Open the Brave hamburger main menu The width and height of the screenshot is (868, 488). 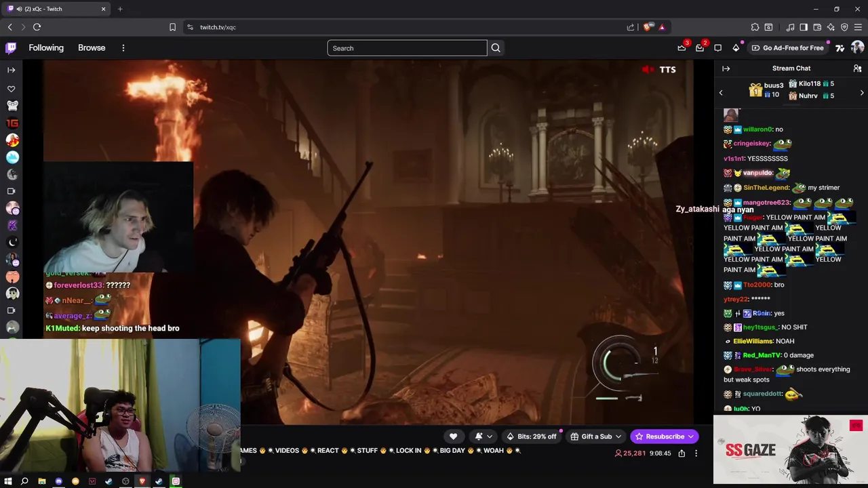(858, 27)
